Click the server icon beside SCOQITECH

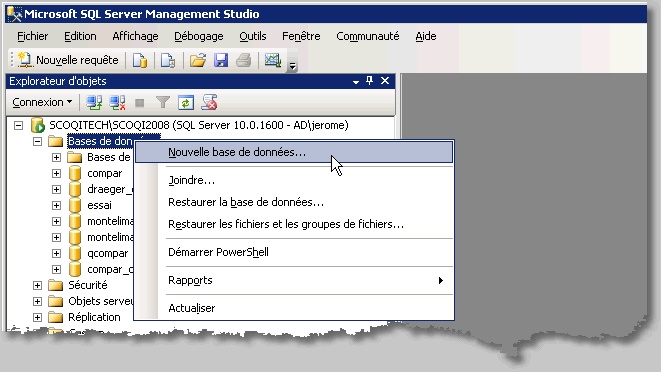tap(38, 125)
